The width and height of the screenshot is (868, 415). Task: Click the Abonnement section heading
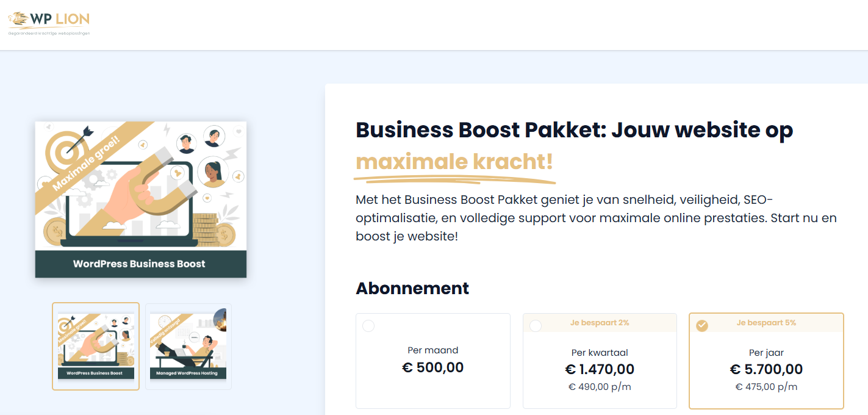tap(412, 288)
